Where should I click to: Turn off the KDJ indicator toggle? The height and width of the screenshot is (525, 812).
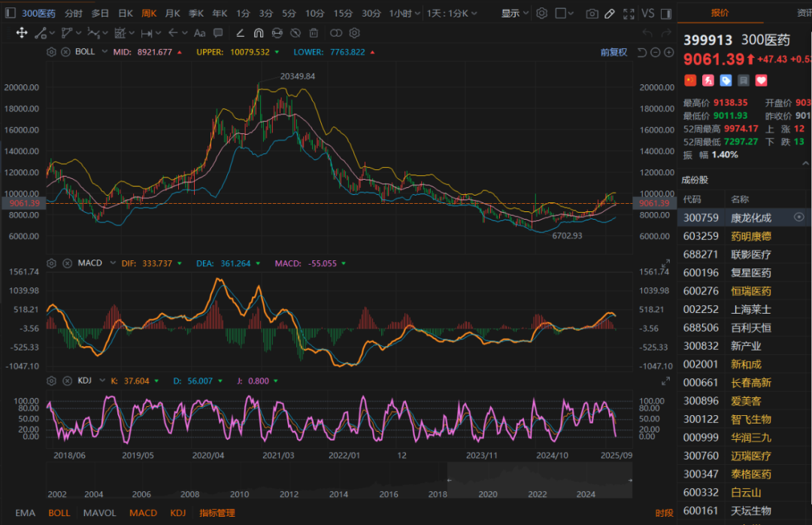tap(177, 513)
